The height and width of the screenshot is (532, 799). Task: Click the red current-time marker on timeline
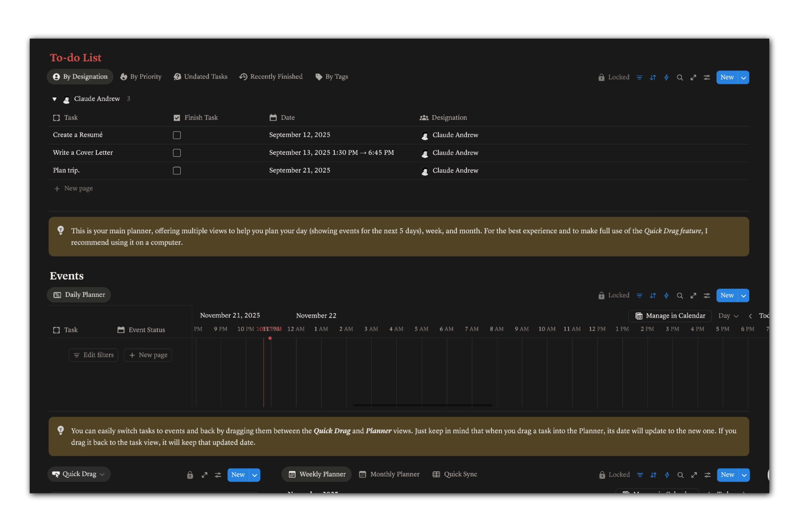click(x=270, y=338)
